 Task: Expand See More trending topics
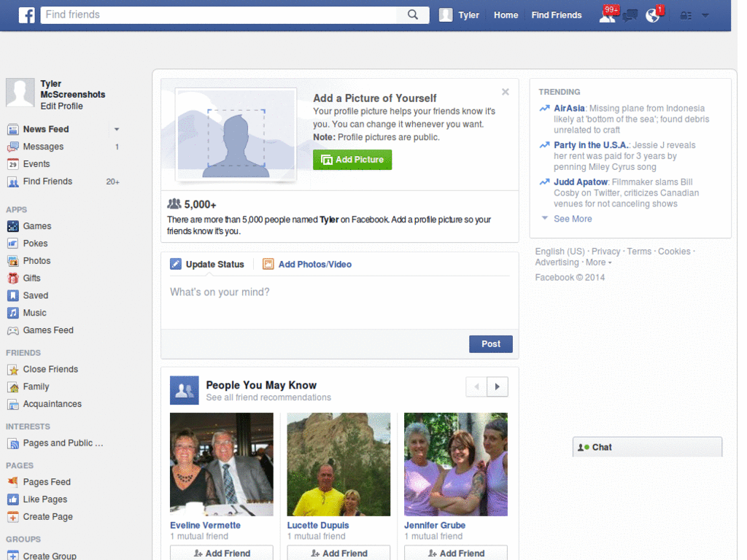tap(573, 219)
